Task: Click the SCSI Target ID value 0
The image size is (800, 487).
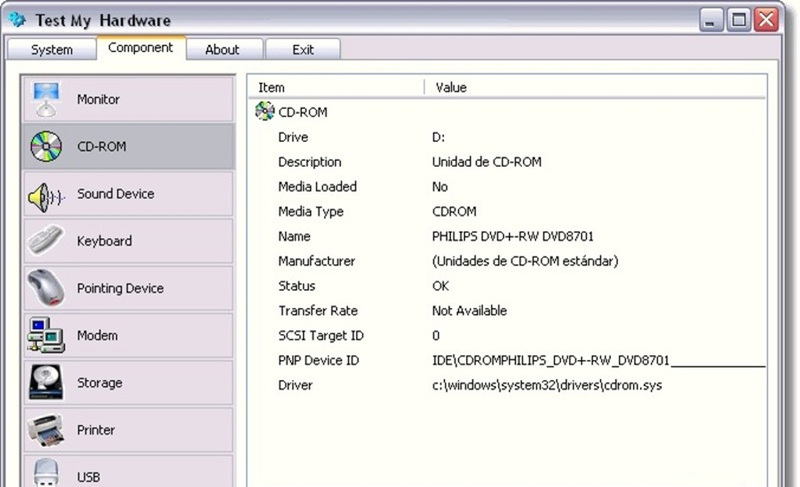Action: tap(436, 336)
